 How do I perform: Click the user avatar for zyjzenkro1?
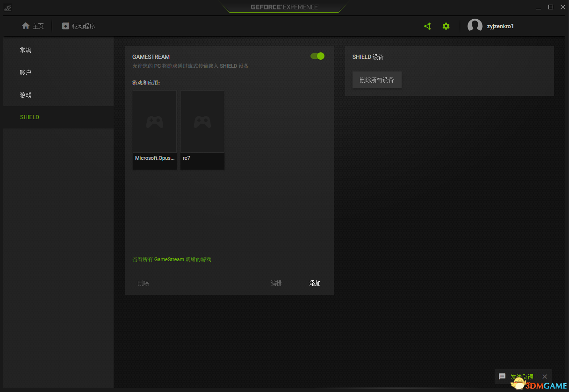pos(475,26)
